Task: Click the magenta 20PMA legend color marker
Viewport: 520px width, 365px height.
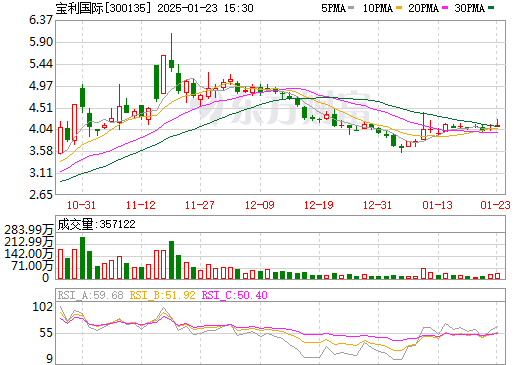Action: (x=445, y=7)
